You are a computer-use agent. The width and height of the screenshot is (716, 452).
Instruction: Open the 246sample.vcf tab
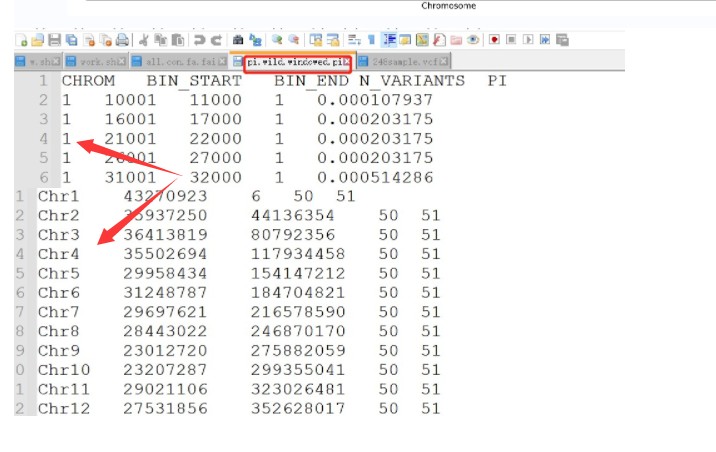point(396,61)
